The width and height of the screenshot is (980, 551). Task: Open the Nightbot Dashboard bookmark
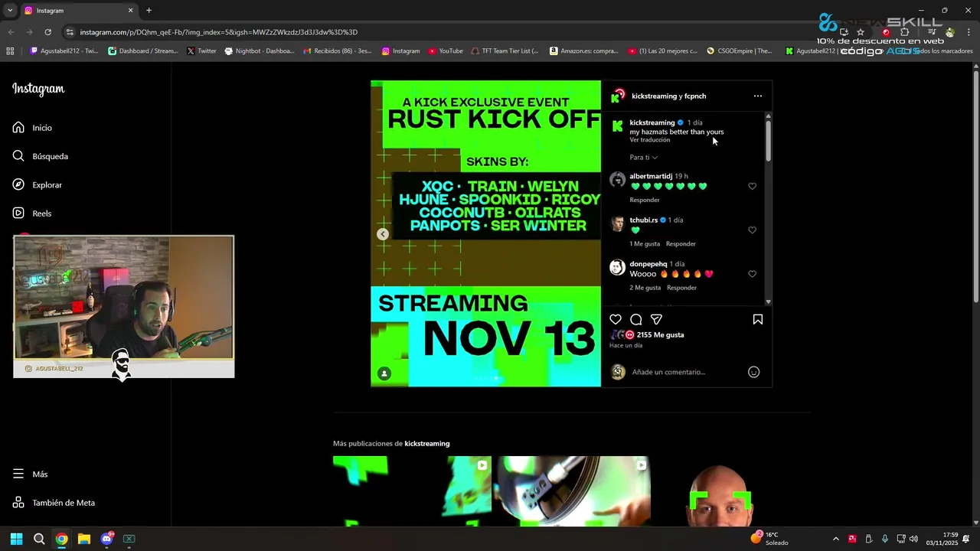click(258, 51)
